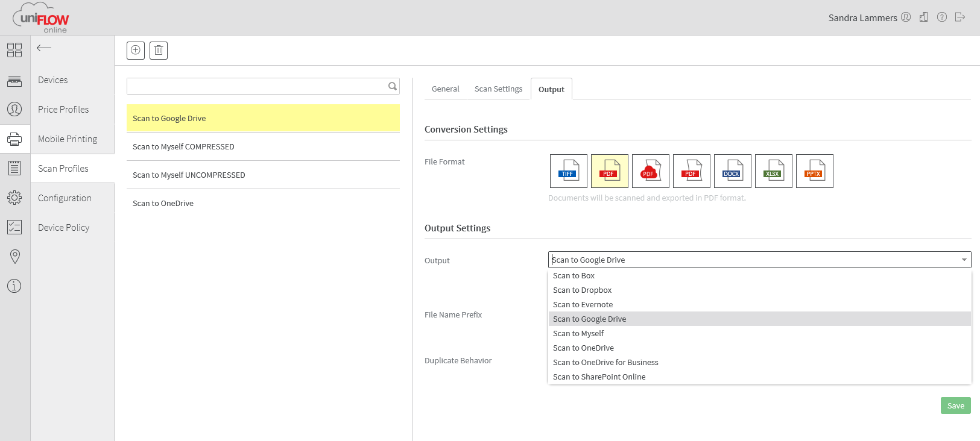Screen dimensions: 980x441
Task: Select Scan to Myself UNCOMPRESSED profile
Action: point(263,175)
